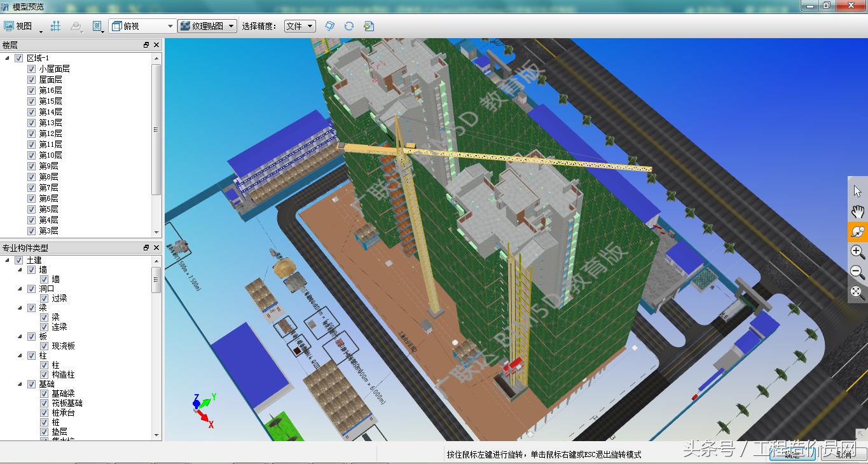Image resolution: width=868 pixels, height=464 pixels.
Task: Click the zoom in magnifier icon
Action: coord(858,252)
